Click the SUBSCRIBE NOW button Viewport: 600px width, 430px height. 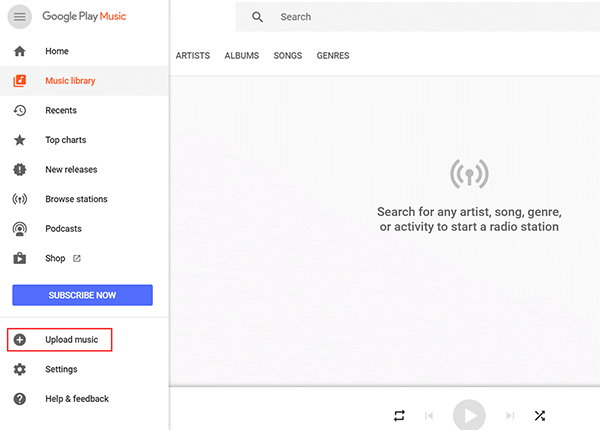pos(82,295)
